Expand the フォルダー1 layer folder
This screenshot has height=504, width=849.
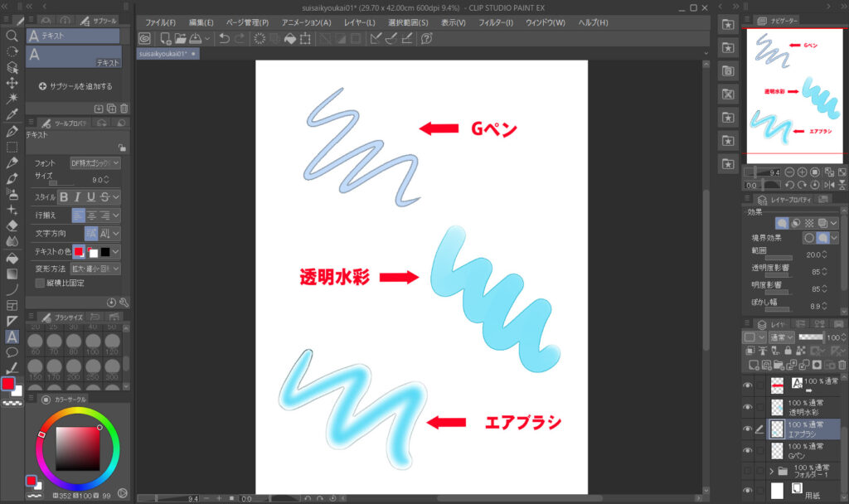(772, 472)
